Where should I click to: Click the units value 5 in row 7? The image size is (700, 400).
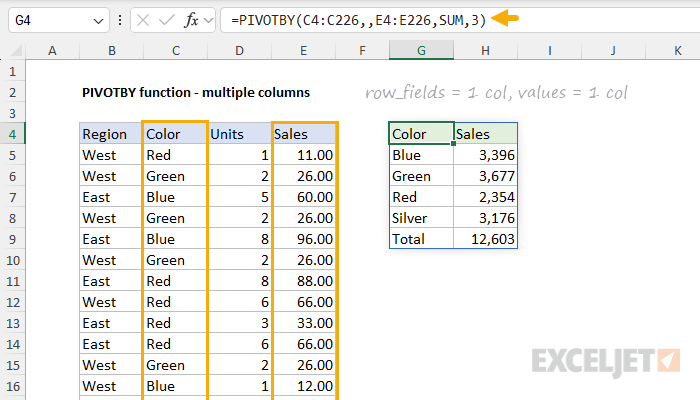coord(239,197)
